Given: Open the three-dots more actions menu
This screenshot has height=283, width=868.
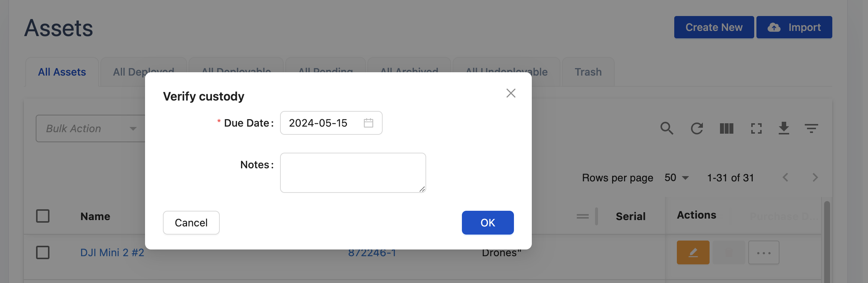Looking at the screenshot, I should (763, 252).
